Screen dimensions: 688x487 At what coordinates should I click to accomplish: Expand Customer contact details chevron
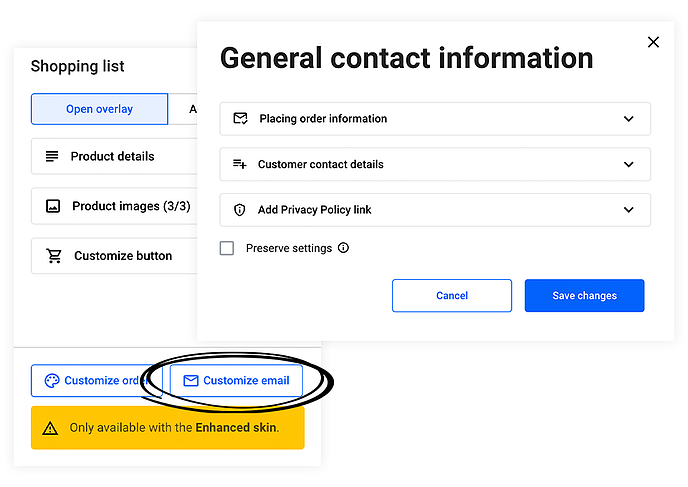pos(628,164)
